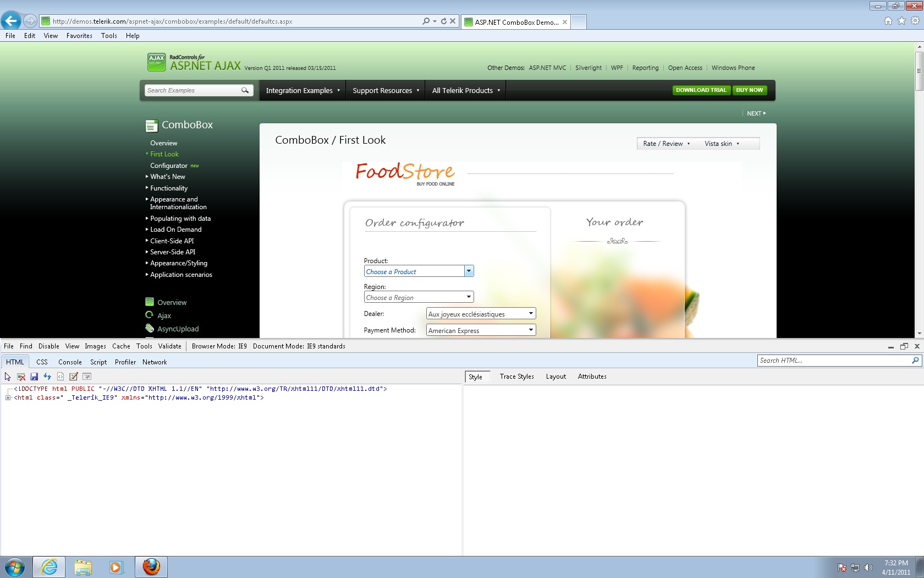This screenshot has width=924, height=578.
Task: Click the Stop icon in address bar
Action: pyautogui.click(x=453, y=21)
